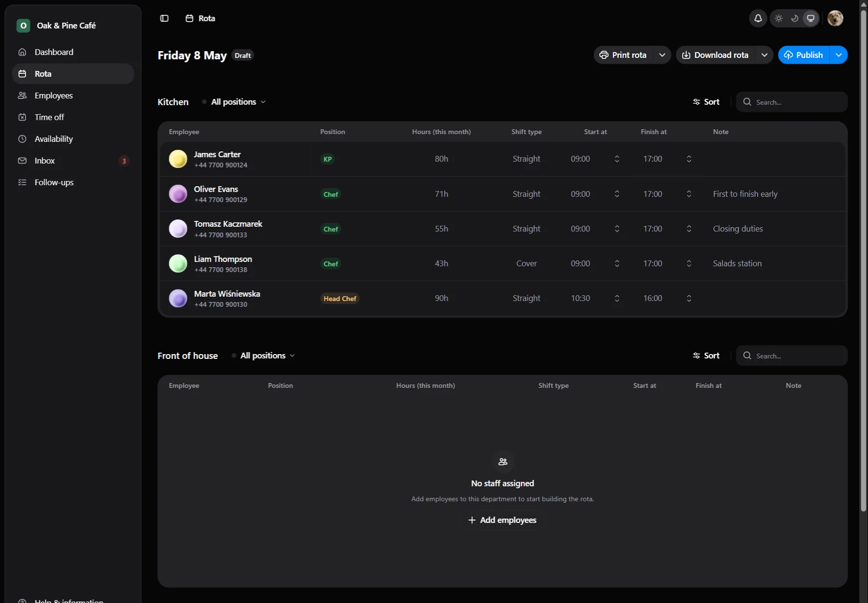This screenshot has width=868, height=603.
Task: Open the Inbox with 3 unread
Action: point(73,161)
